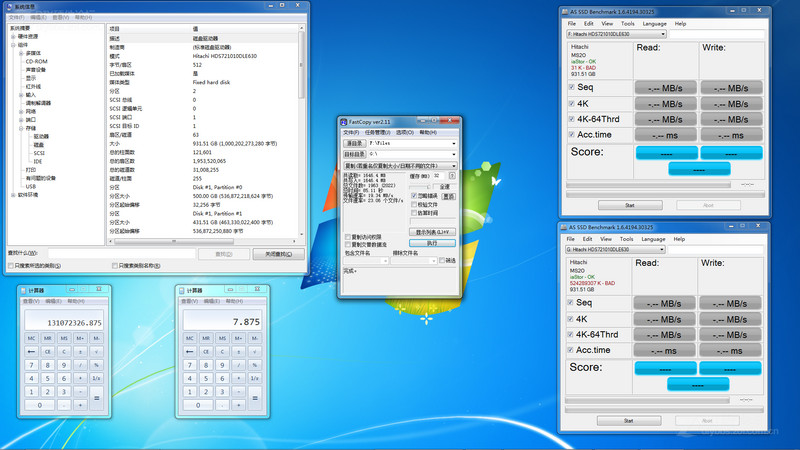Open FastCopy copy mode dropdown
The width and height of the screenshot is (800, 450).
[x=453, y=166]
